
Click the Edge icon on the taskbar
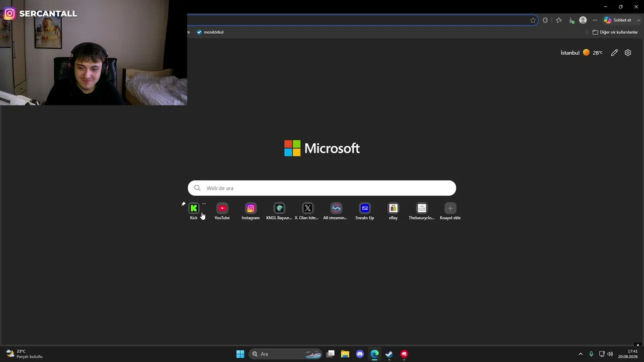[x=374, y=354]
